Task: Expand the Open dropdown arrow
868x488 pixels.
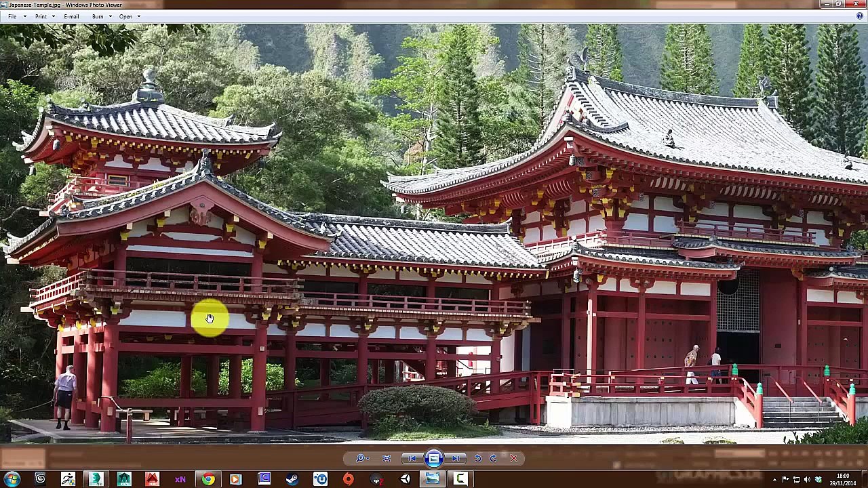Action: click(x=139, y=16)
